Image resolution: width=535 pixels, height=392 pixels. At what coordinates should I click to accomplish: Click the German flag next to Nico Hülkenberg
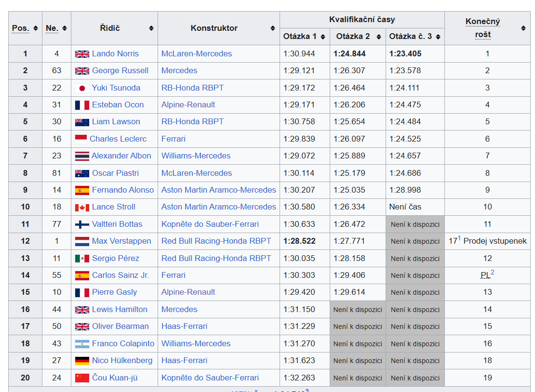(82, 361)
